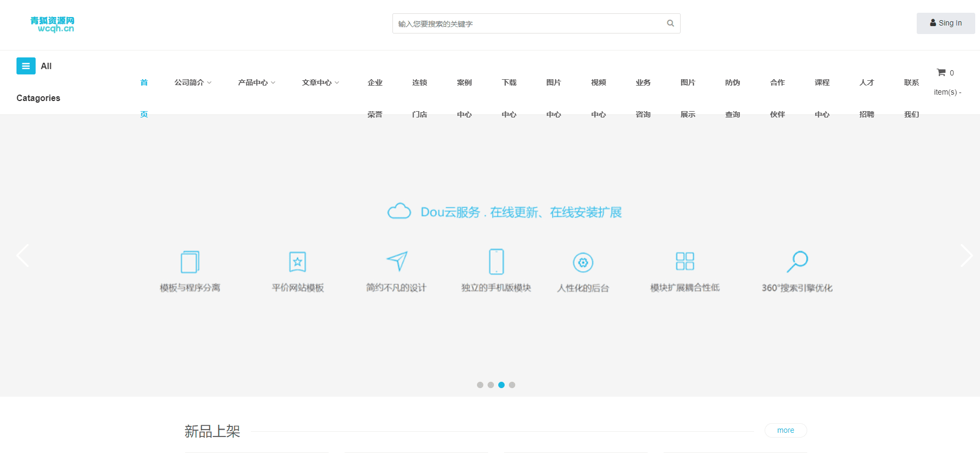Image resolution: width=980 pixels, height=453 pixels.
Task: Click the cloud icon beside Dou云服务
Action: click(x=399, y=211)
